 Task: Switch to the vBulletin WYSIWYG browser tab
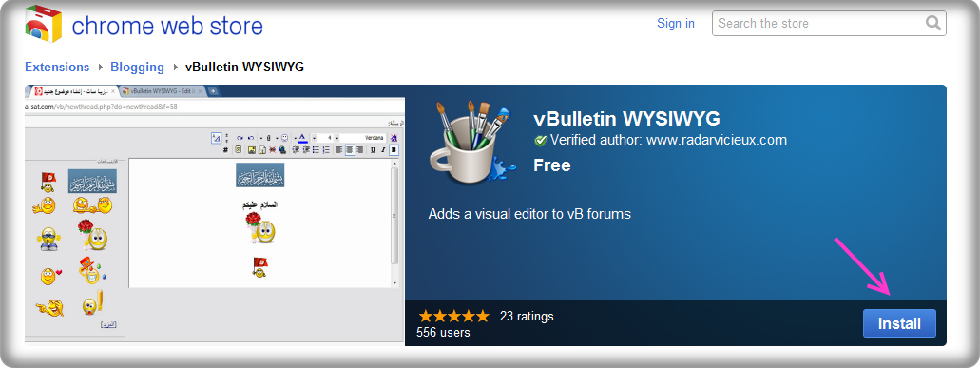coord(163,90)
